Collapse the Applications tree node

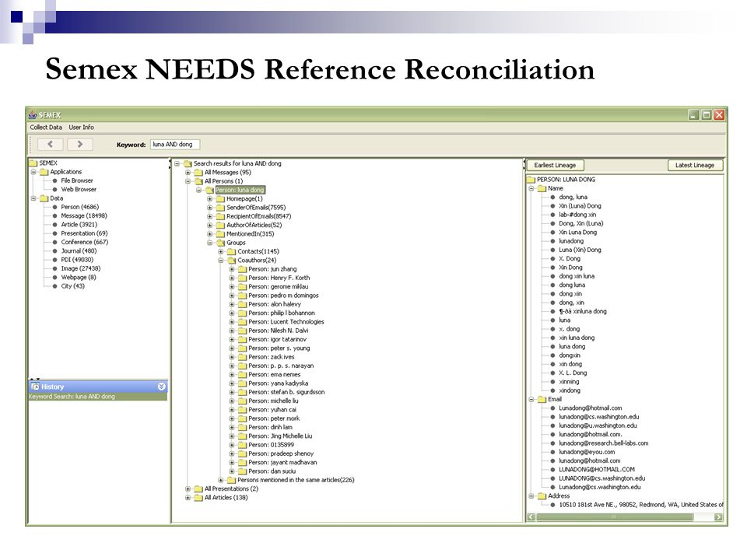pyautogui.click(x=33, y=172)
